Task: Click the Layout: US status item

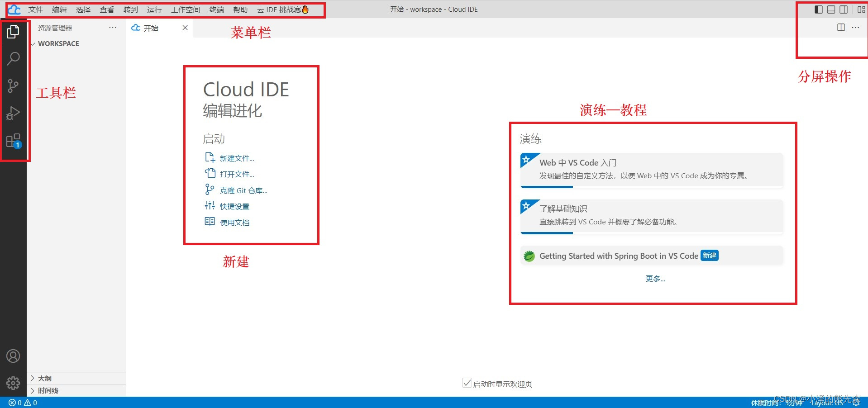Action: pos(827,403)
